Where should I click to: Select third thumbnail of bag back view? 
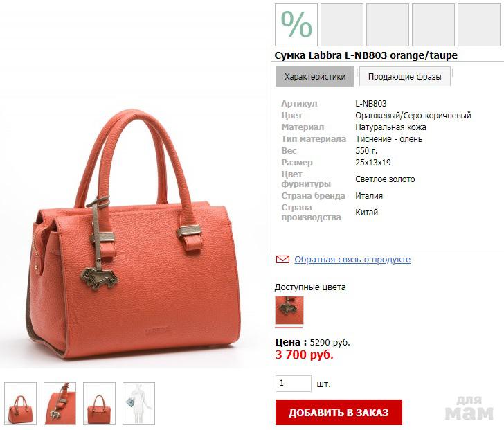coord(99,403)
